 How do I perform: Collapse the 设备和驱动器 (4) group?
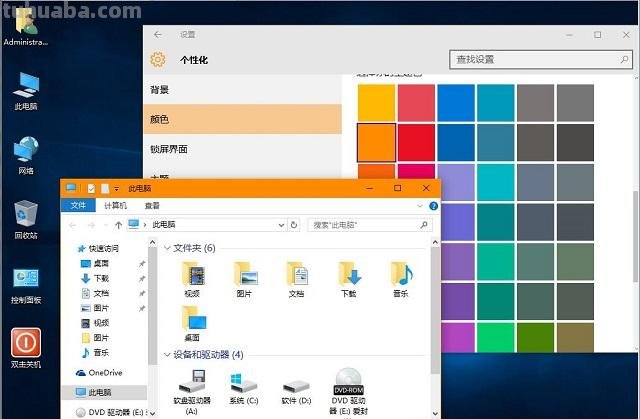[167, 355]
